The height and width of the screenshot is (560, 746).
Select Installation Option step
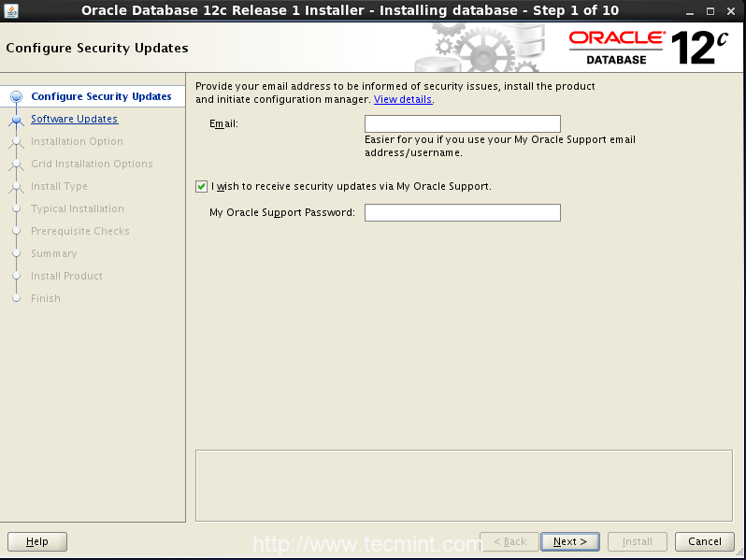pos(77,141)
